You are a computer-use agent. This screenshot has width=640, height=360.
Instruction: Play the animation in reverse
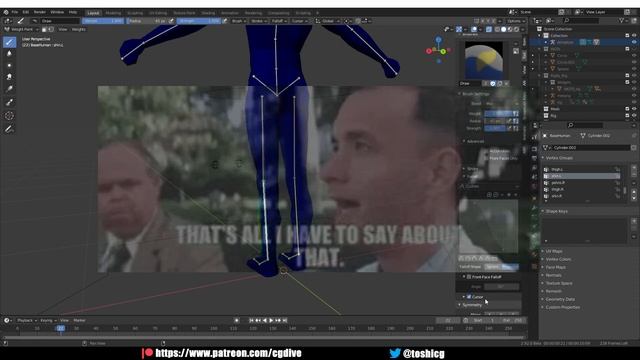(264, 321)
